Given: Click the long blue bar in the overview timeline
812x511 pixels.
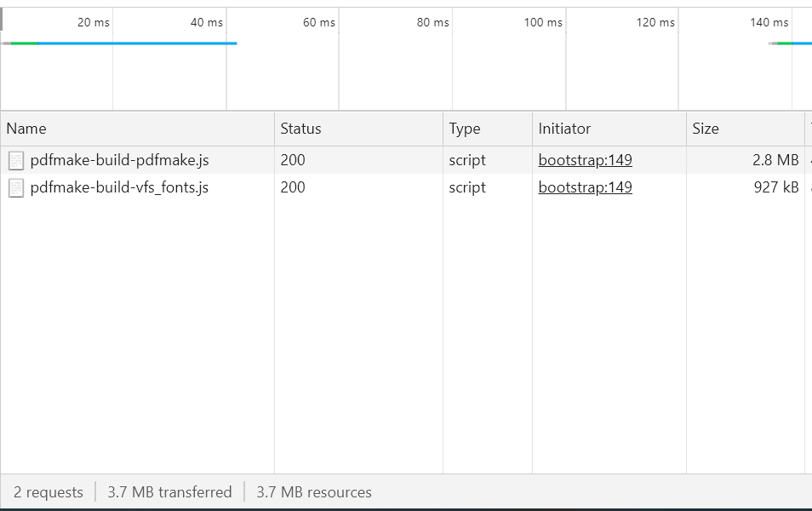Looking at the screenshot, I should point(136,43).
